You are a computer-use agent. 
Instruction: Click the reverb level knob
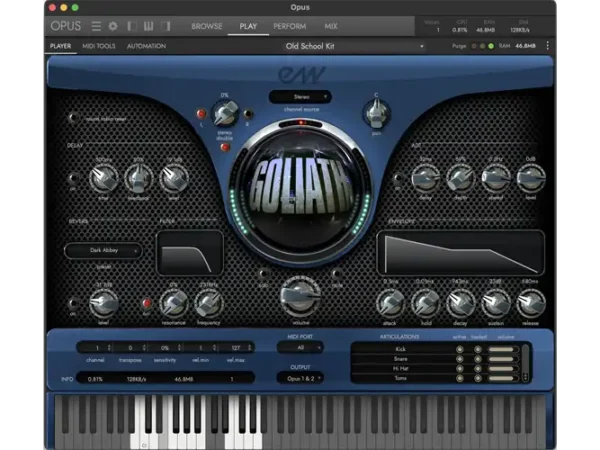pyautogui.click(x=103, y=303)
